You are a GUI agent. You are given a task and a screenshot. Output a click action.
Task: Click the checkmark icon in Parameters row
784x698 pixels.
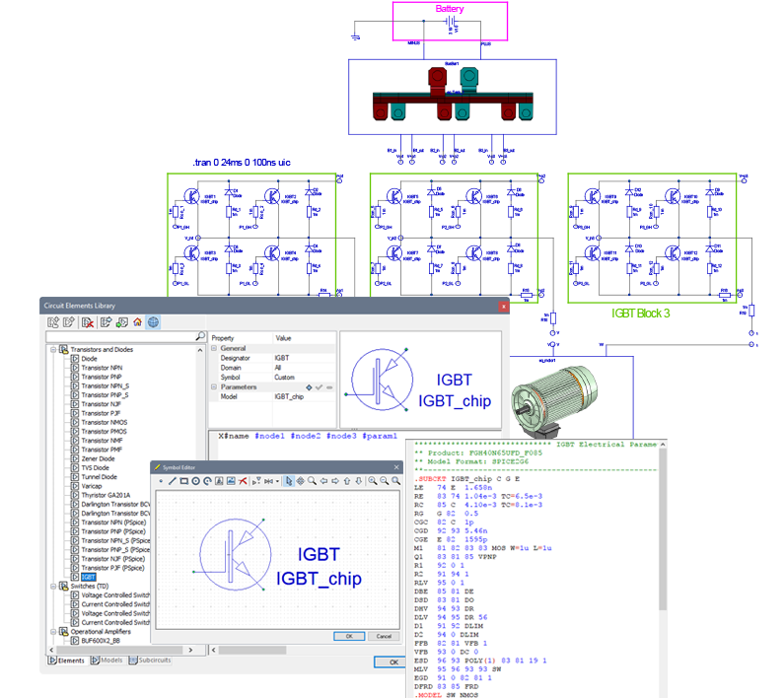(x=319, y=387)
